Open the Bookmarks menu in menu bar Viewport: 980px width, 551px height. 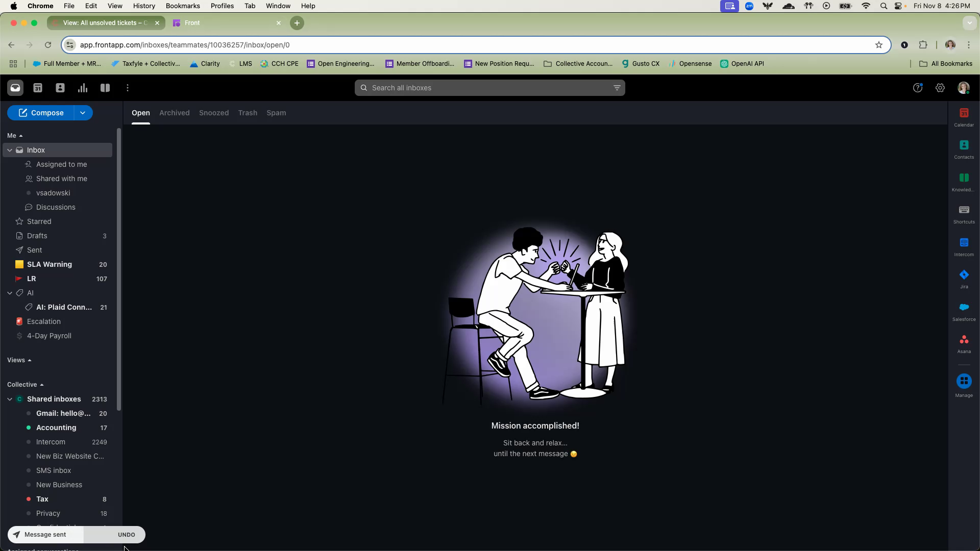tap(182, 6)
